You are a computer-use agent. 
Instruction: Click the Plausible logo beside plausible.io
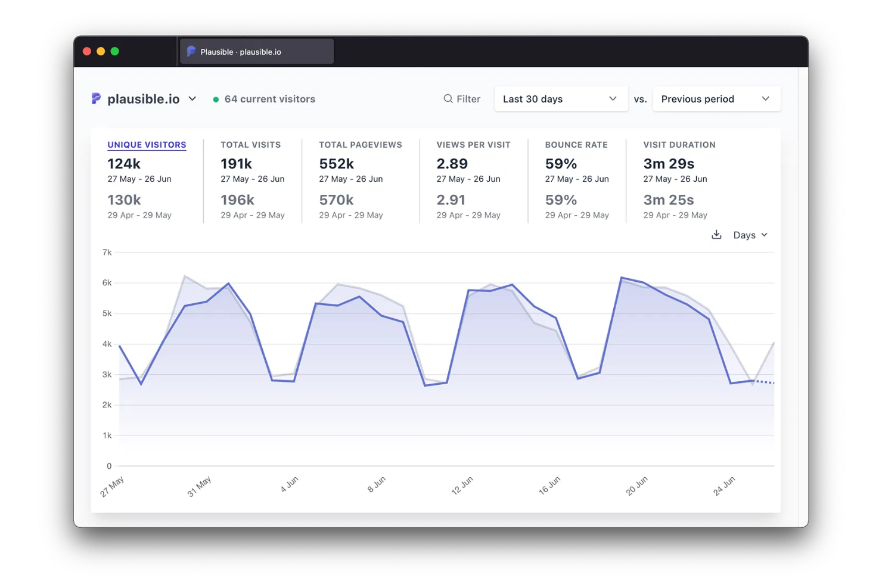[x=96, y=98]
